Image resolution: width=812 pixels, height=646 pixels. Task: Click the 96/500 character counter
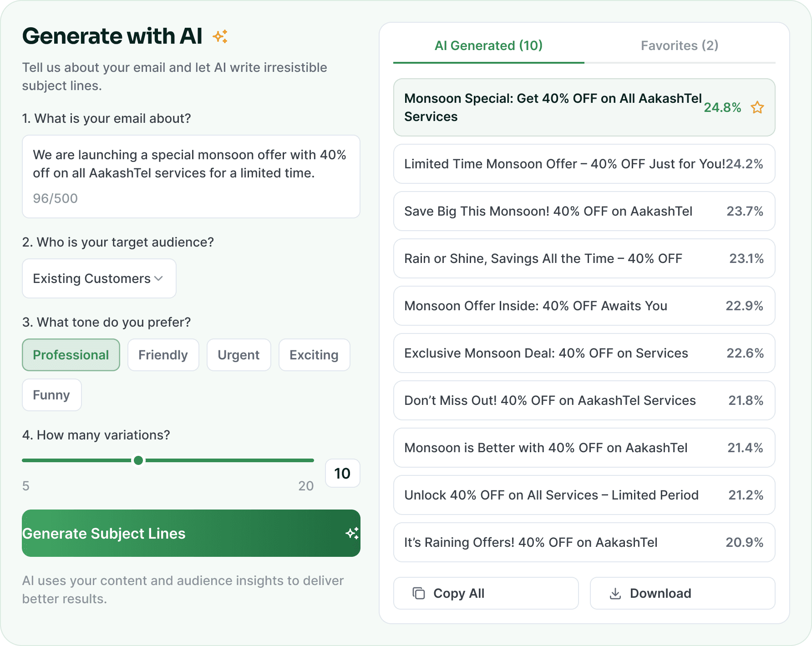click(56, 198)
